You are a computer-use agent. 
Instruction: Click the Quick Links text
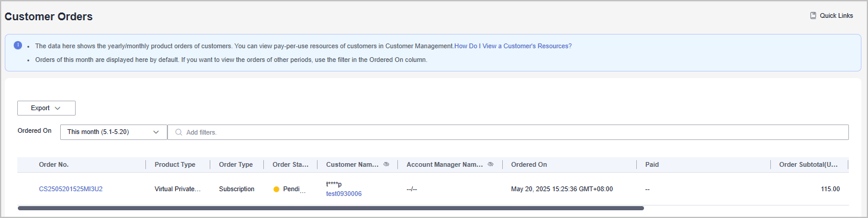point(836,15)
